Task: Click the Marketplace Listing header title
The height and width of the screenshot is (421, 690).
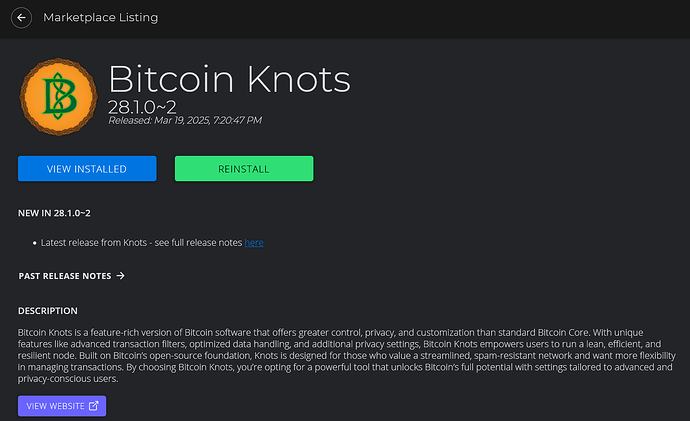Action: point(101,18)
